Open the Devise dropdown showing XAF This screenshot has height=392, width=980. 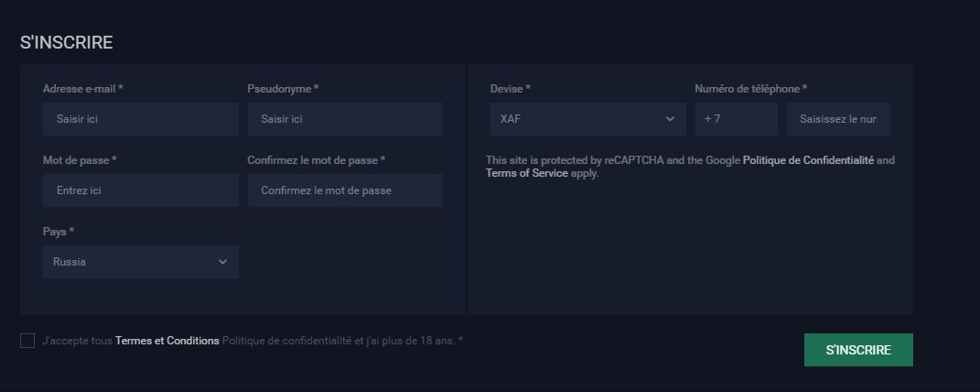pos(587,119)
